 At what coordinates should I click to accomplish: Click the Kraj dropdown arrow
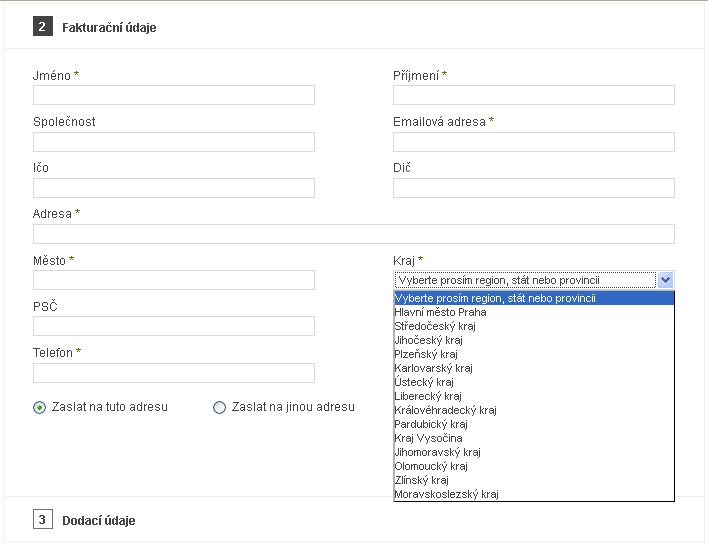tap(666, 280)
